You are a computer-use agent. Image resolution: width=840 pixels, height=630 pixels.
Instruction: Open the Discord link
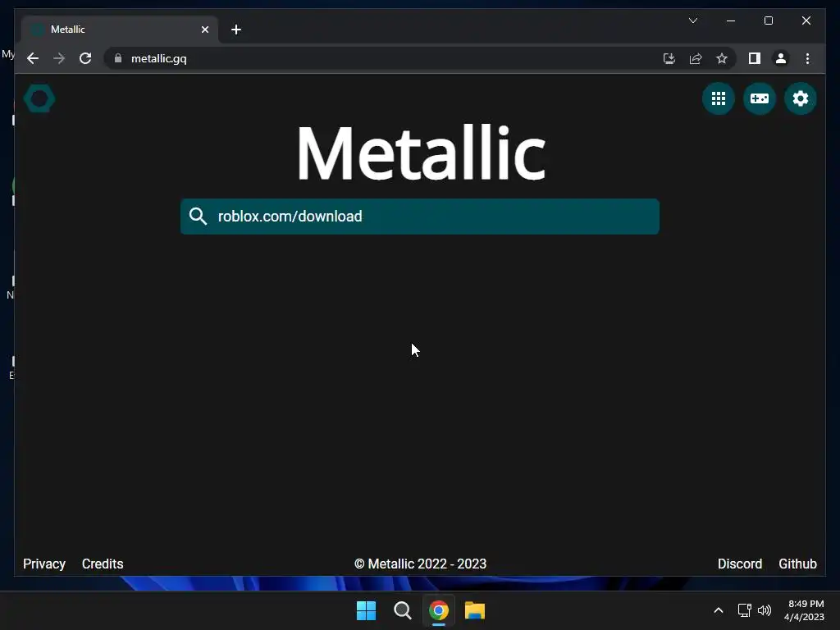click(739, 564)
